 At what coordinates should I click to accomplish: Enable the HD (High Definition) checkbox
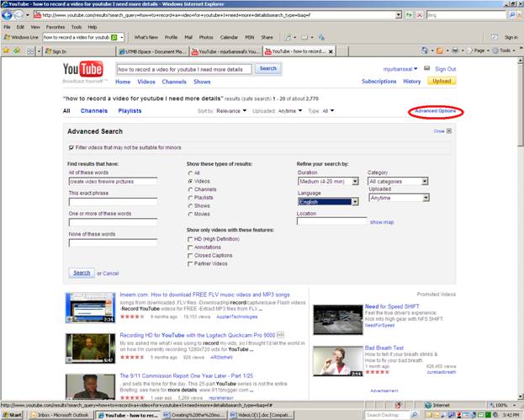(190, 239)
